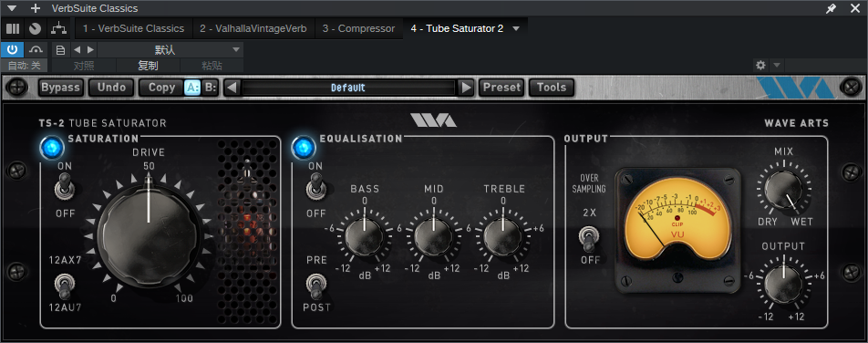The height and width of the screenshot is (343, 868).
Task: Click the Bypass button
Action: (x=61, y=88)
